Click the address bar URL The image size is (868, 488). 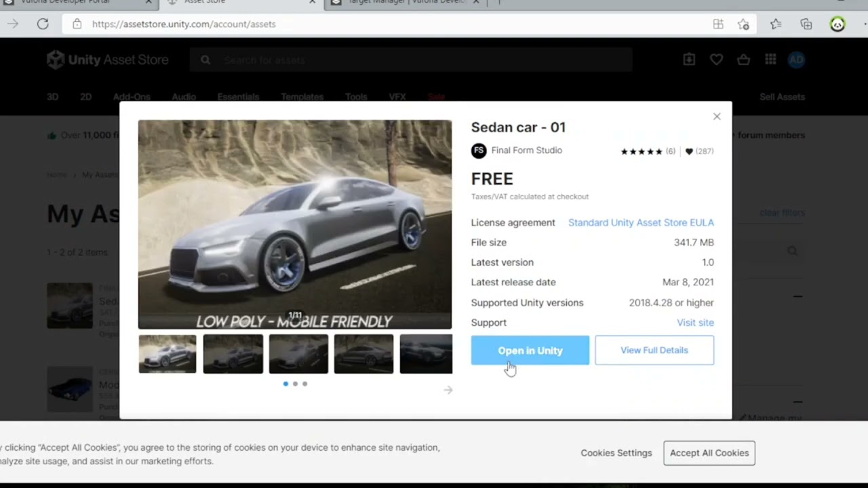coord(184,24)
